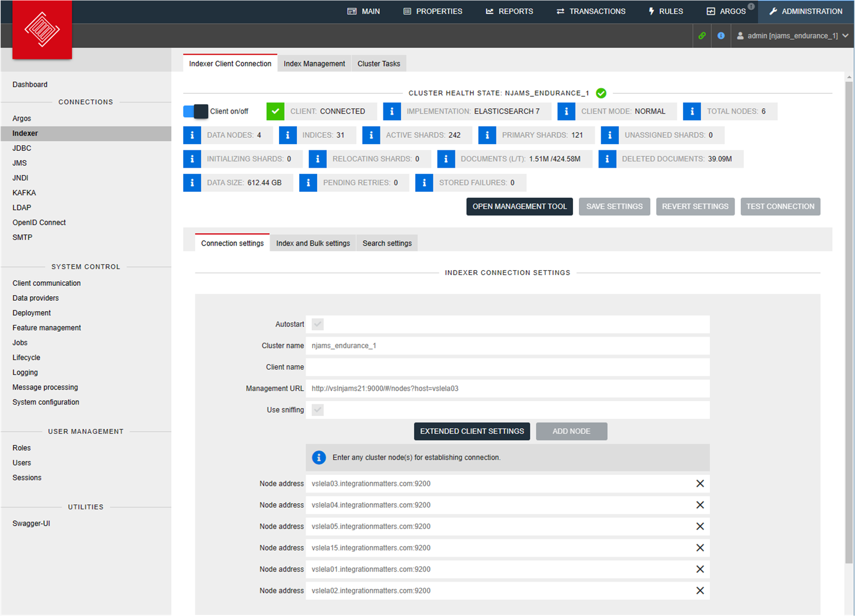This screenshot has width=855, height=616.
Task: Select the Indexer Client Connection tab
Action: pos(230,63)
